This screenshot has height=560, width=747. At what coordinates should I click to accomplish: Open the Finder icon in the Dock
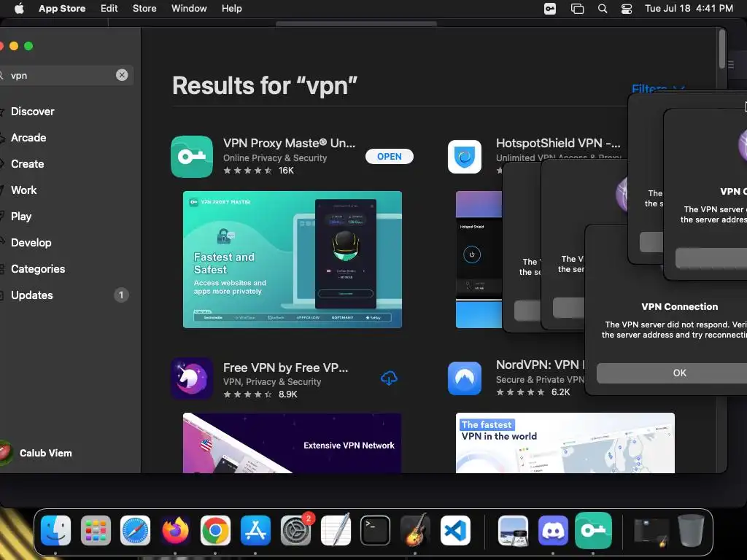pos(55,530)
